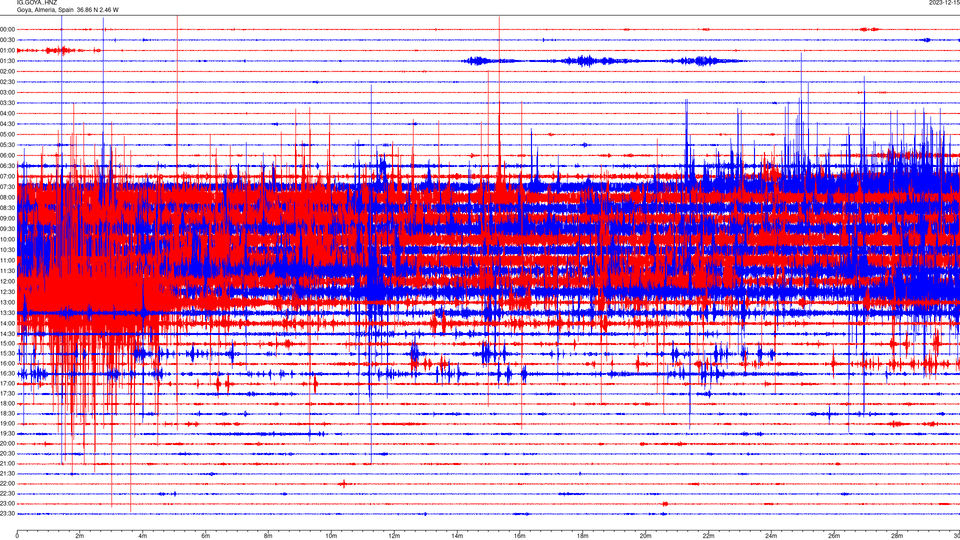Select the 22:30 row label

click(x=8, y=493)
